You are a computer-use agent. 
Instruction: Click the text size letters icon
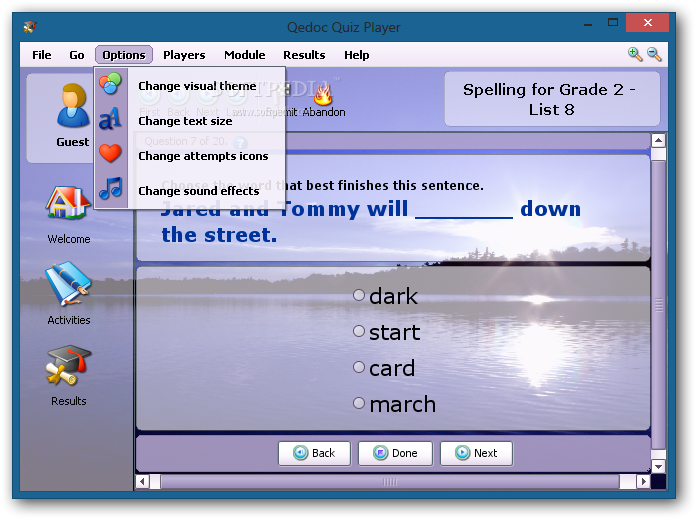[x=110, y=119]
